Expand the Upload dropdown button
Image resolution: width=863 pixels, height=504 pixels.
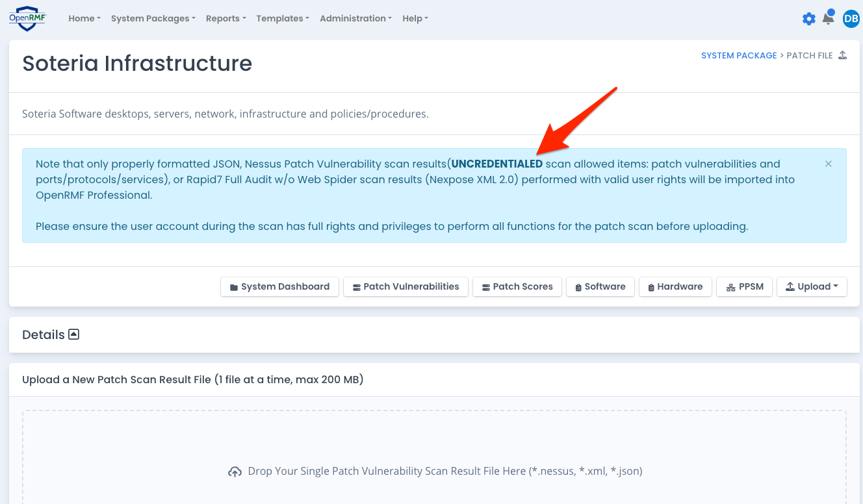click(812, 286)
